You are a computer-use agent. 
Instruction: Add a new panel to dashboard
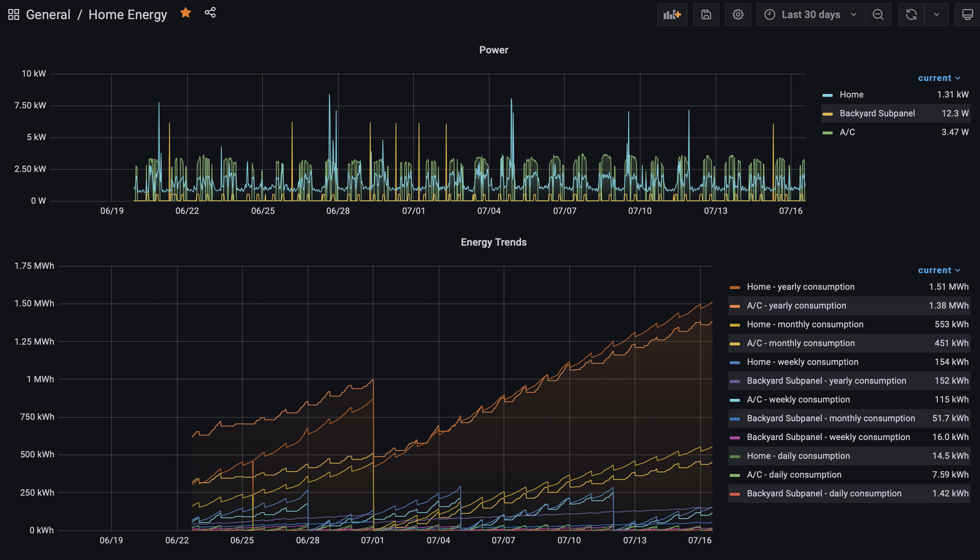(x=672, y=14)
